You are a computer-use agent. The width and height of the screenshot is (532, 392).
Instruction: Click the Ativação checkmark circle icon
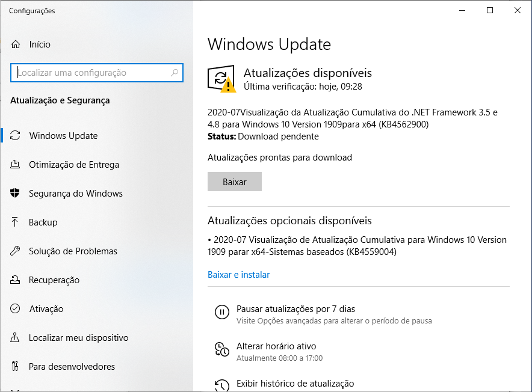coord(15,308)
